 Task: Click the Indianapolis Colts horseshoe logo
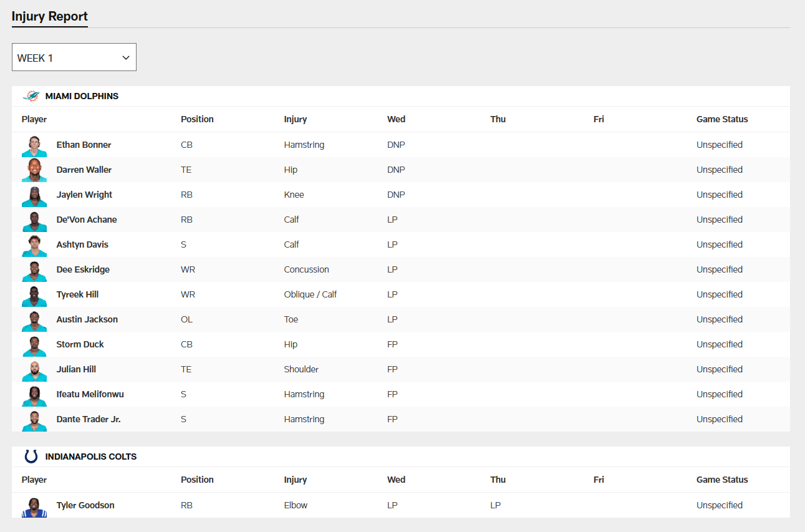(31, 457)
